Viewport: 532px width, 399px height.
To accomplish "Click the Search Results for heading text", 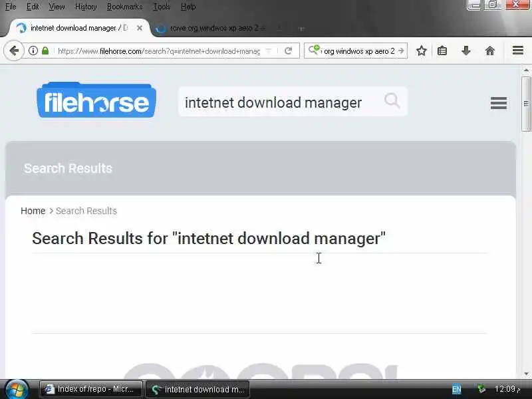I will (x=209, y=238).
